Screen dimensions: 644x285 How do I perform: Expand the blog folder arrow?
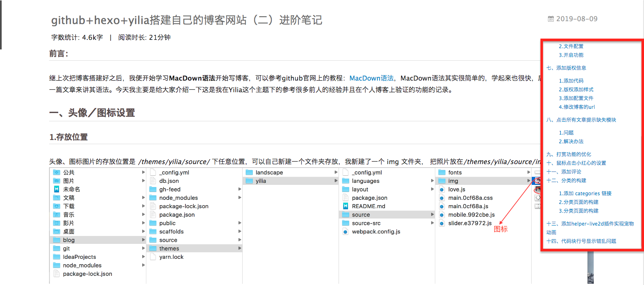click(x=143, y=240)
